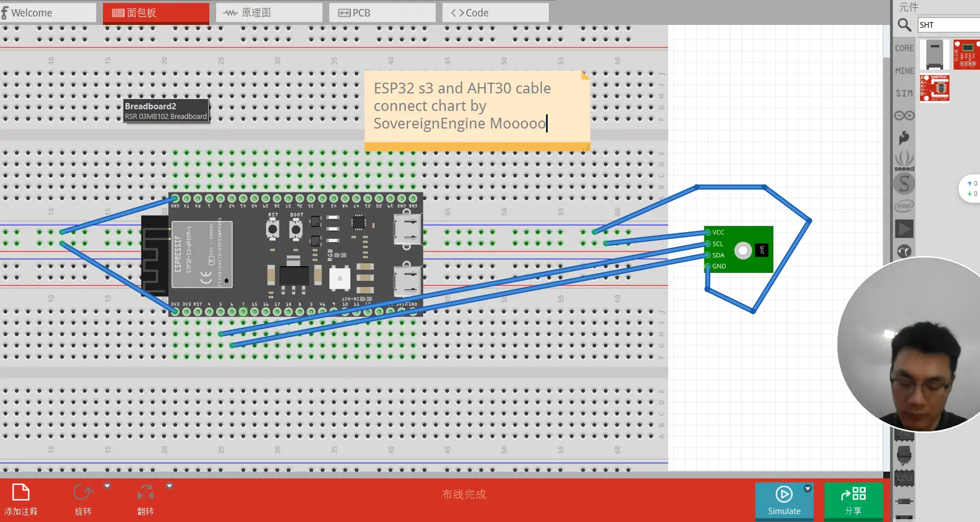Click the SDA pin label on the sensor
The image size is (980, 522).
718,255
